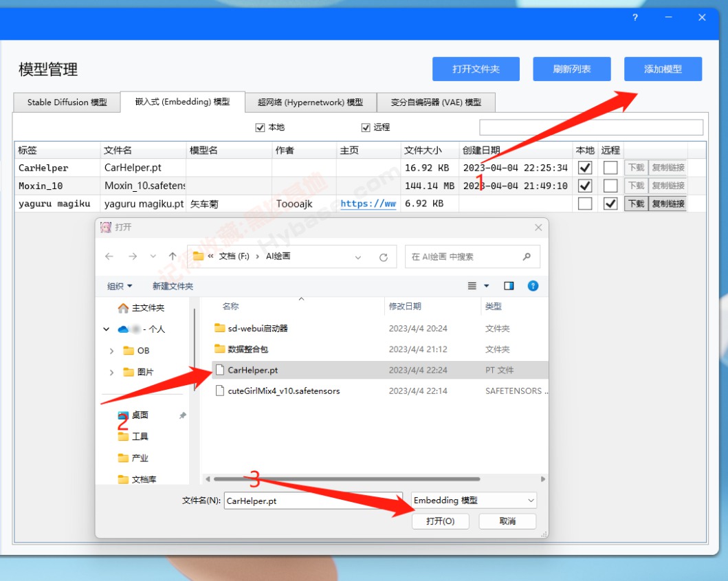Open view options dropdown arrow
728x581 pixels.
point(487,285)
